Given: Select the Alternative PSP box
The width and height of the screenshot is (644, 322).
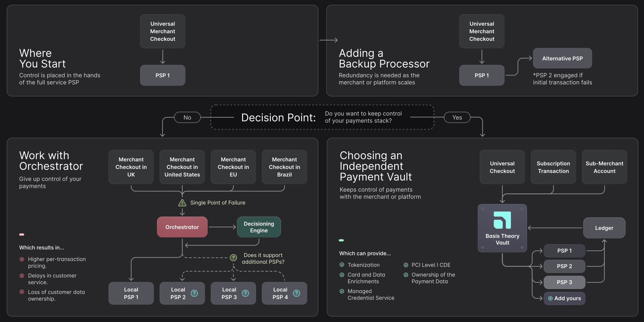Looking at the screenshot, I should (x=562, y=58).
